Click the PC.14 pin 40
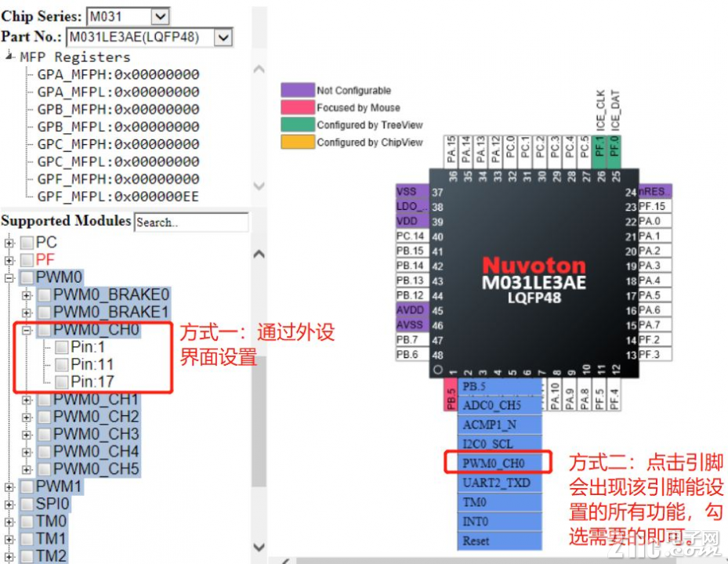The height and width of the screenshot is (564, 728). pos(412,237)
